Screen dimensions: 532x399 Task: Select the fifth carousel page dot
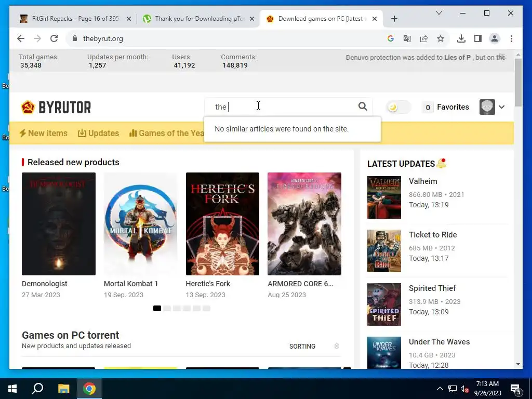pos(196,308)
